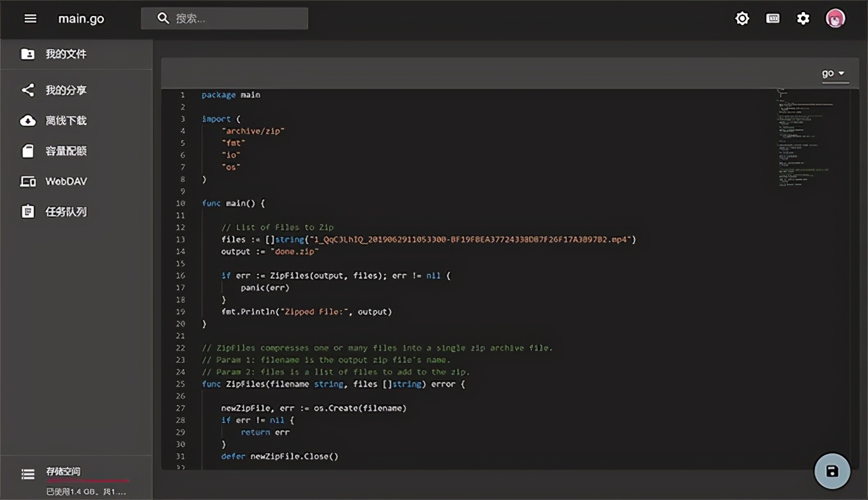Click the clipboard icon for 任务队列
The width and height of the screenshot is (868, 500).
coord(27,212)
